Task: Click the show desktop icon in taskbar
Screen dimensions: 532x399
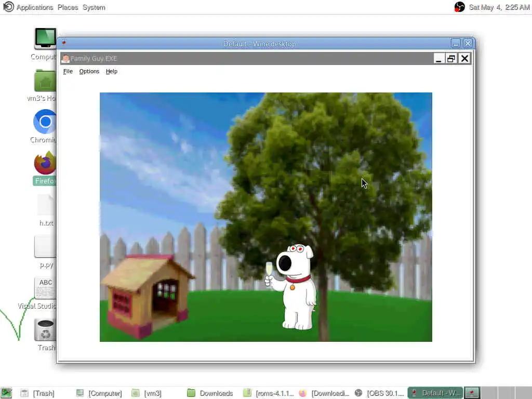Action: [6, 393]
